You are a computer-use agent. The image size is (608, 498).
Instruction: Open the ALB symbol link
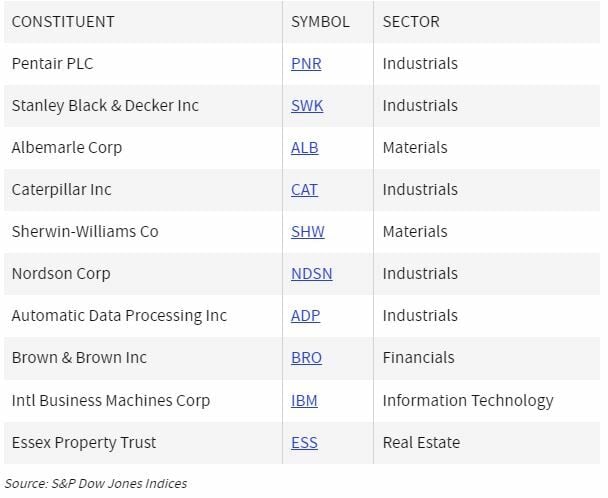pyautogui.click(x=304, y=148)
